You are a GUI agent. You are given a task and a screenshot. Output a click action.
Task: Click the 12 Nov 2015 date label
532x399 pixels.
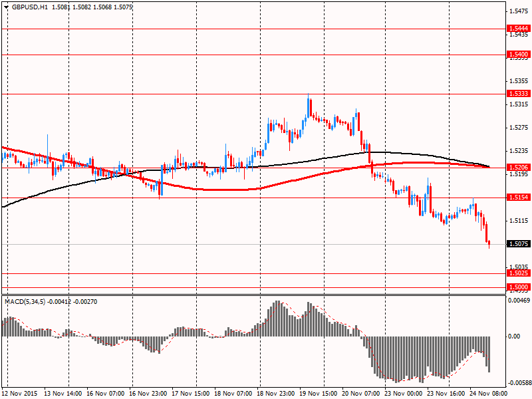[x=21, y=394]
